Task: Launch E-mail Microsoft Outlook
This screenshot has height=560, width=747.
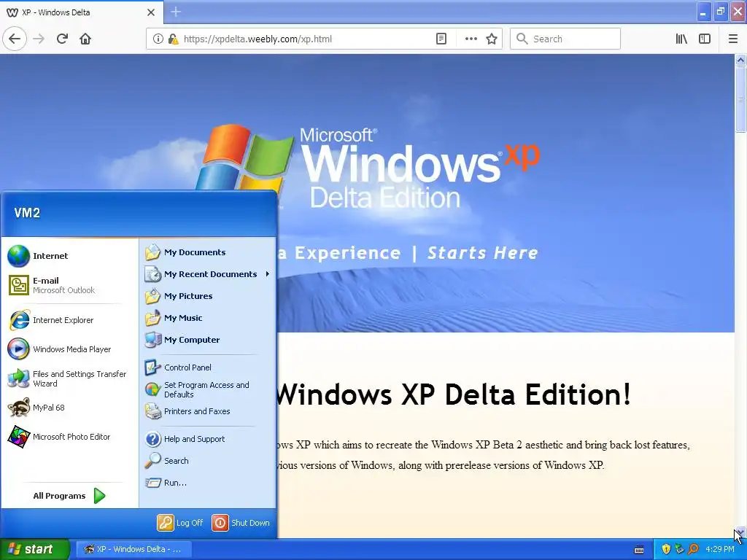Action: click(69, 285)
